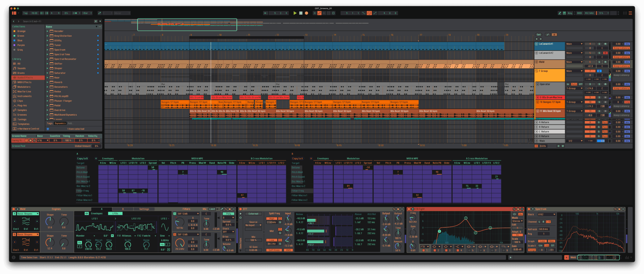Toggle Key map mode switch

(x=570, y=13)
